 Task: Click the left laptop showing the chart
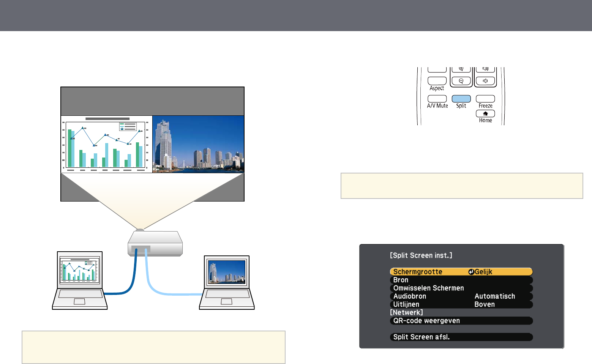[x=80, y=280]
